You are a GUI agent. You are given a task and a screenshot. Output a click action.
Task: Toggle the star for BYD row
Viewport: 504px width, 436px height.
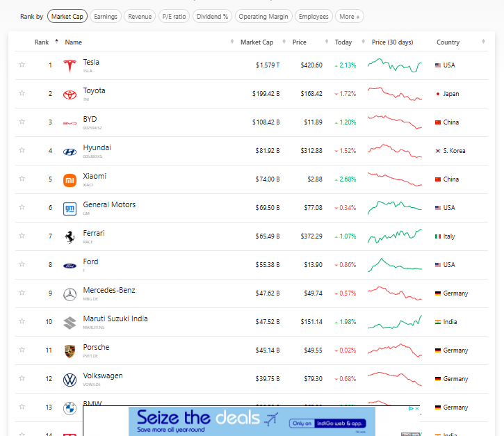[x=22, y=122]
